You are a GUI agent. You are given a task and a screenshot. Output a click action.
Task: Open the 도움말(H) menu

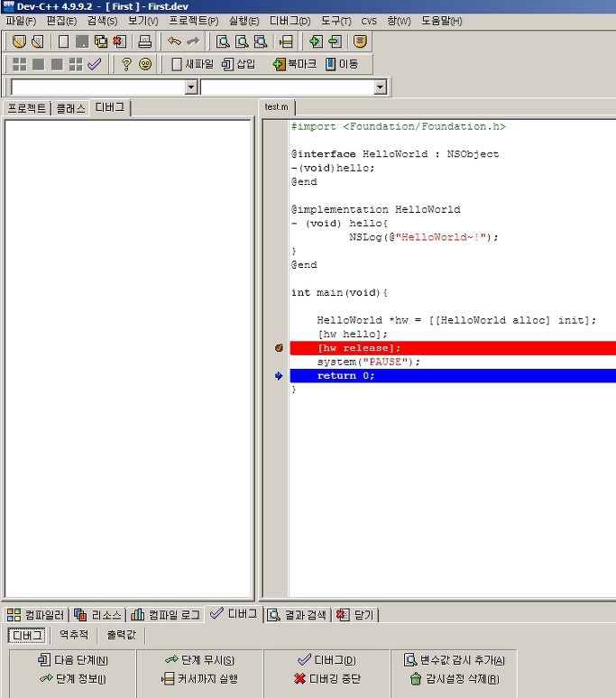tap(442, 21)
